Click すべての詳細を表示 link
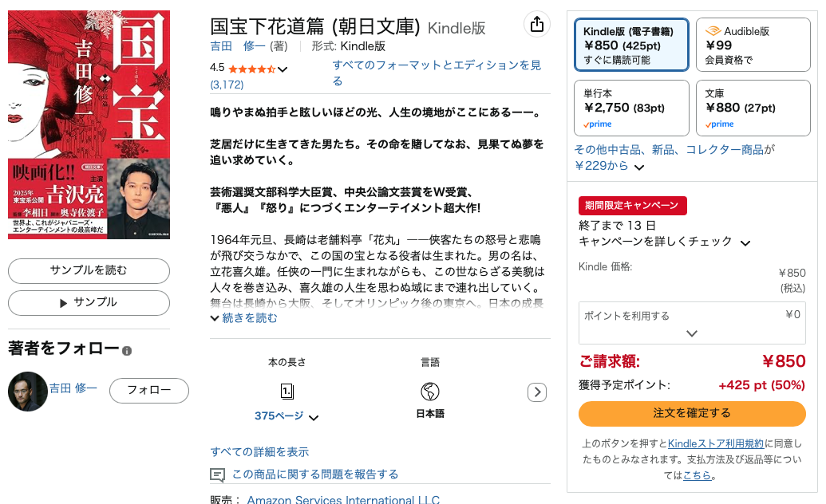This screenshot has width=826, height=504. pyautogui.click(x=259, y=452)
